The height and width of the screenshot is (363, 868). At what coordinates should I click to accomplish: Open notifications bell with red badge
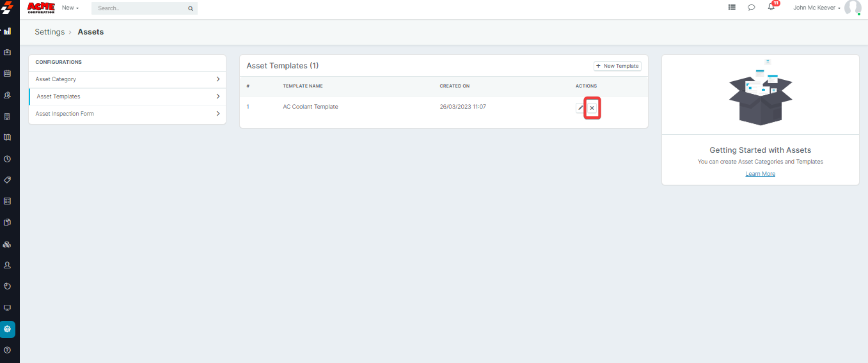pyautogui.click(x=773, y=6)
